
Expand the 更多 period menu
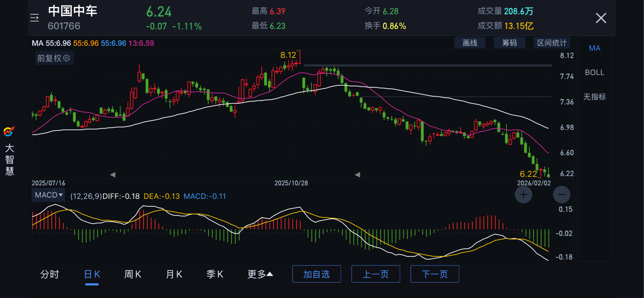coord(260,274)
